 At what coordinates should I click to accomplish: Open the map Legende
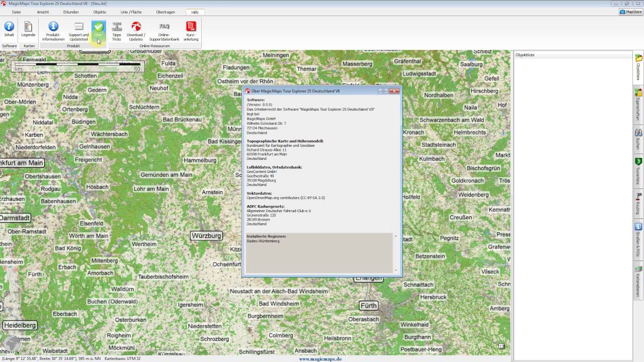tap(28, 30)
